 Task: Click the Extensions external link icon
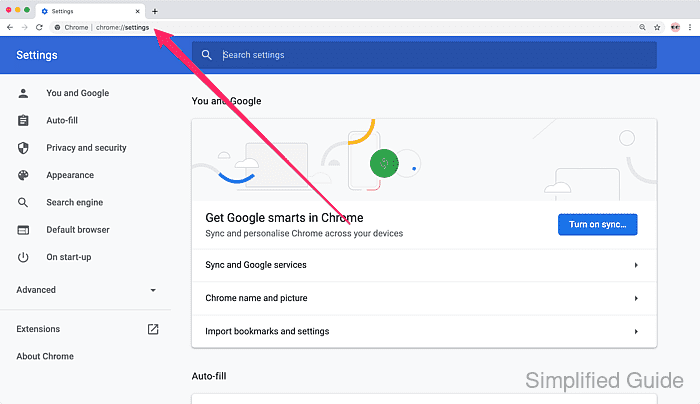[x=153, y=329]
